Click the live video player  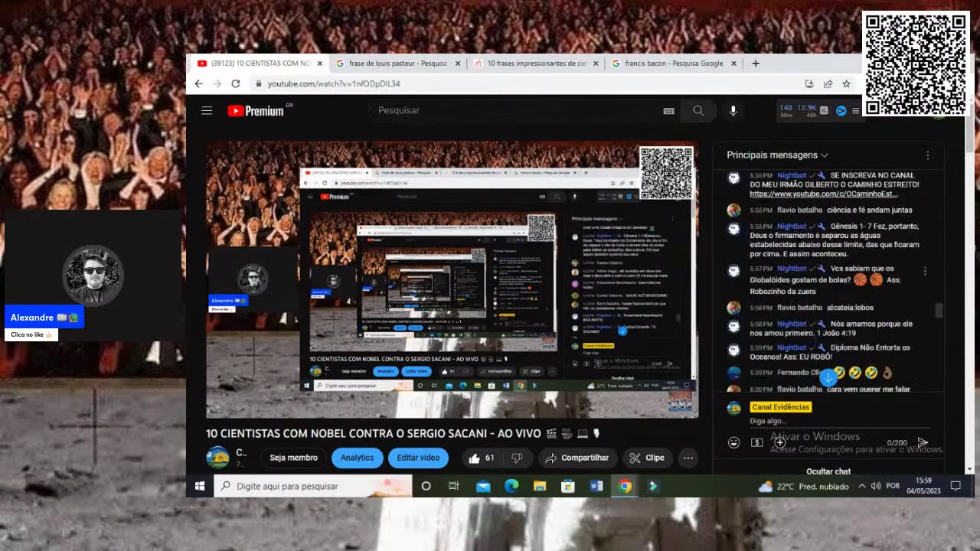tap(452, 279)
